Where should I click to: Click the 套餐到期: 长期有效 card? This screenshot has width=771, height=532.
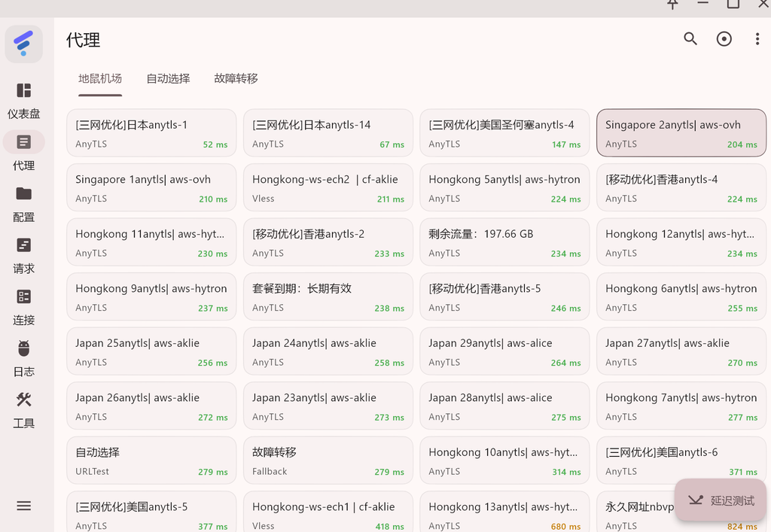coord(328,296)
